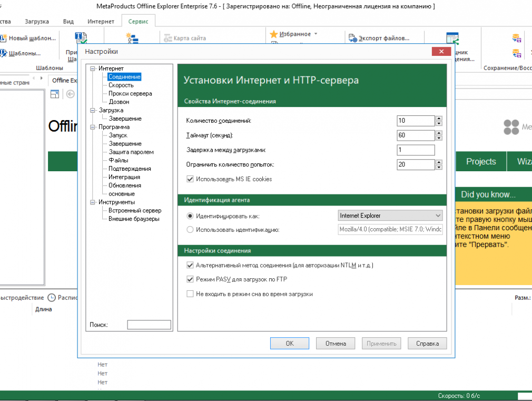
Task: Select Соединение in the settings tree
Action: [x=124, y=77]
